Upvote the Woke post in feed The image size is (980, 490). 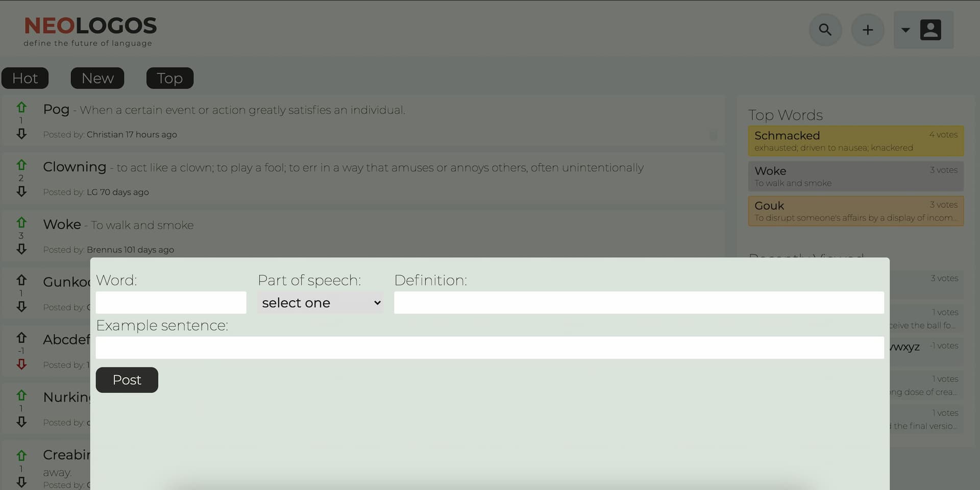click(21, 223)
